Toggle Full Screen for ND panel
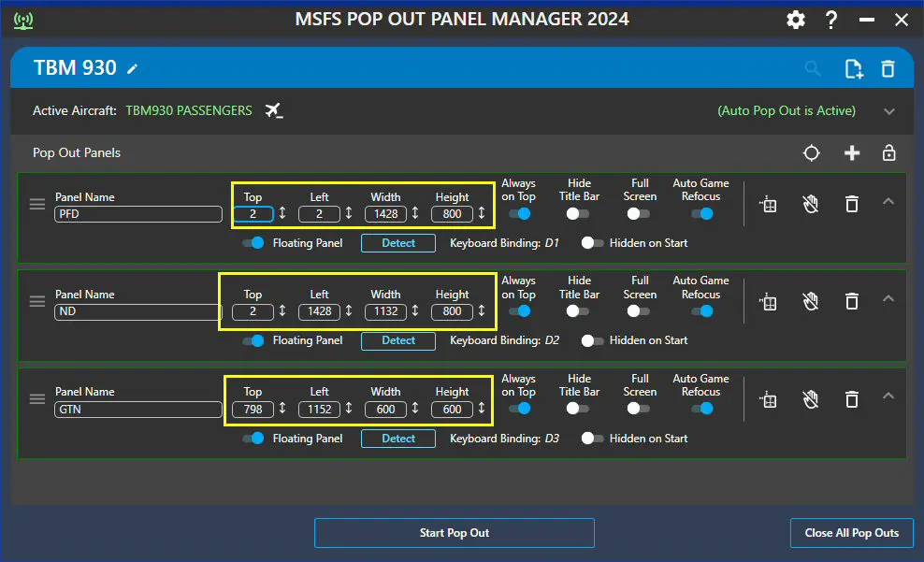The height and width of the screenshot is (562, 924). pyautogui.click(x=638, y=311)
